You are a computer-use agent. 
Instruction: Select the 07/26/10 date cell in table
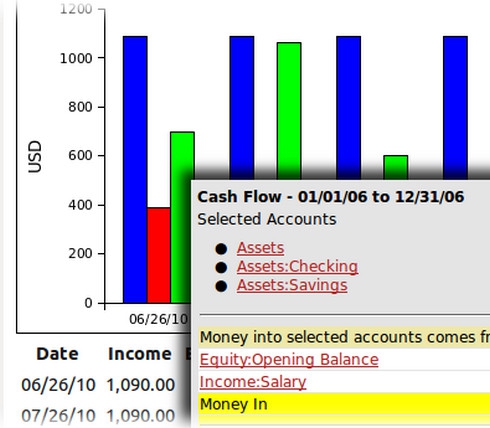coord(58,416)
